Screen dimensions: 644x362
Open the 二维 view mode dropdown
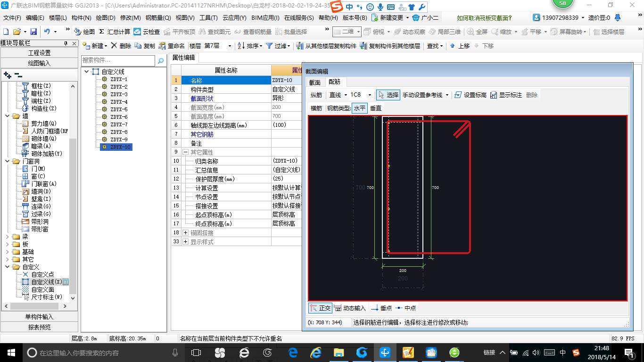[358, 32]
